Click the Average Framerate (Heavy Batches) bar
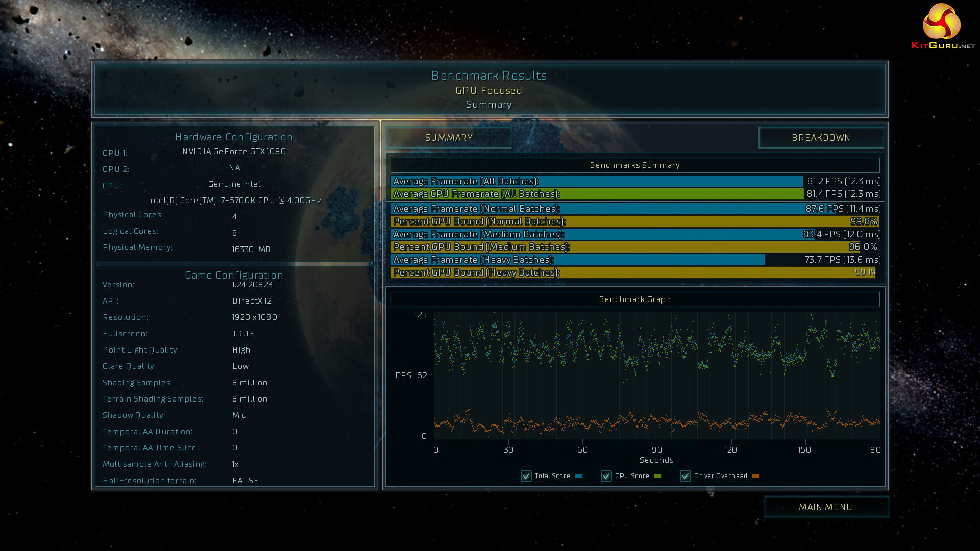 pyautogui.click(x=577, y=260)
